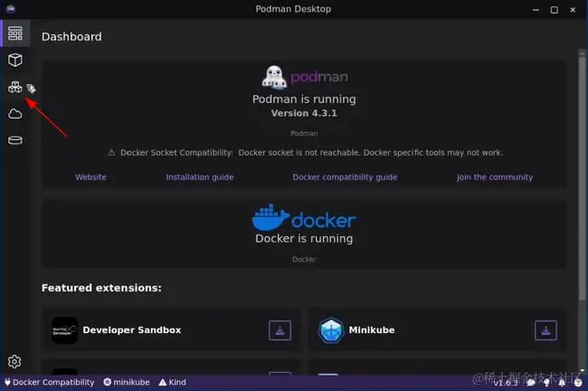Close the Podman Desktop window
This screenshot has width=588, height=391.
573,10
